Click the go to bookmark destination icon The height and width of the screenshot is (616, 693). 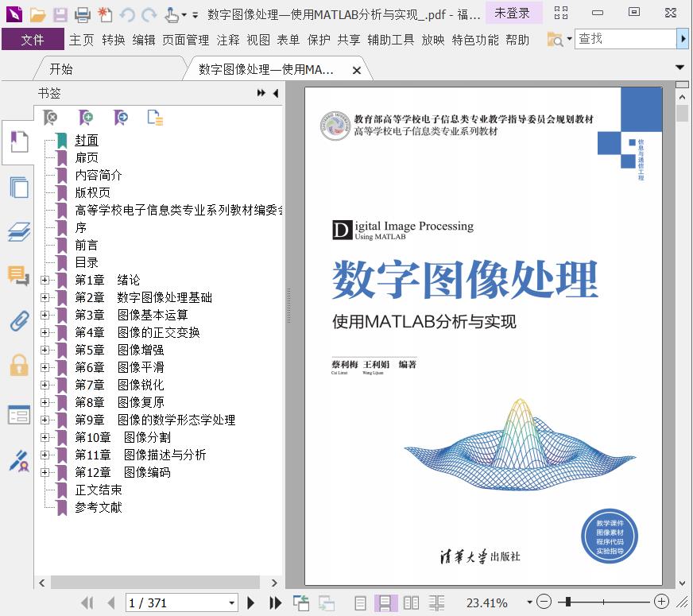point(121,118)
